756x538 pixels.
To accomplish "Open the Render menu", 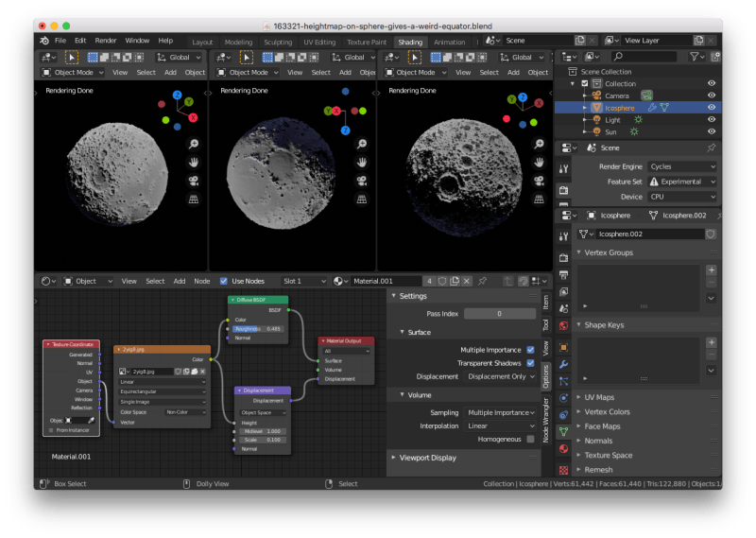I will (x=106, y=41).
